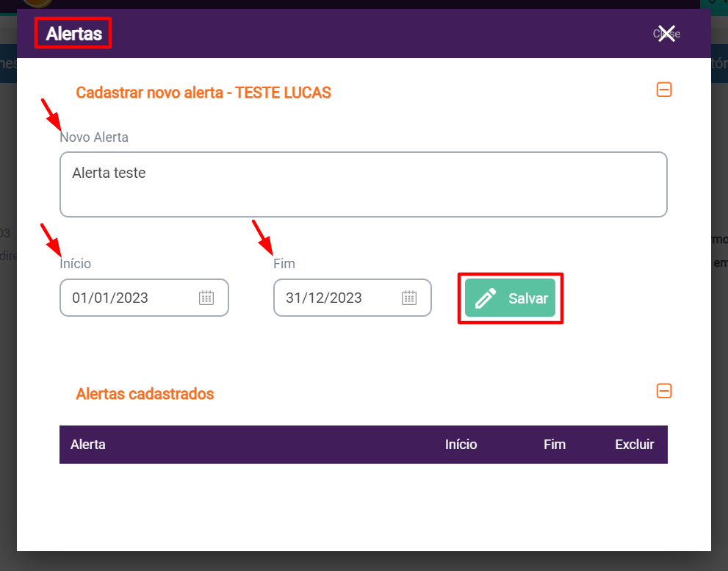
Task: Open the calendar picker for Início date
Action: pos(206,298)
